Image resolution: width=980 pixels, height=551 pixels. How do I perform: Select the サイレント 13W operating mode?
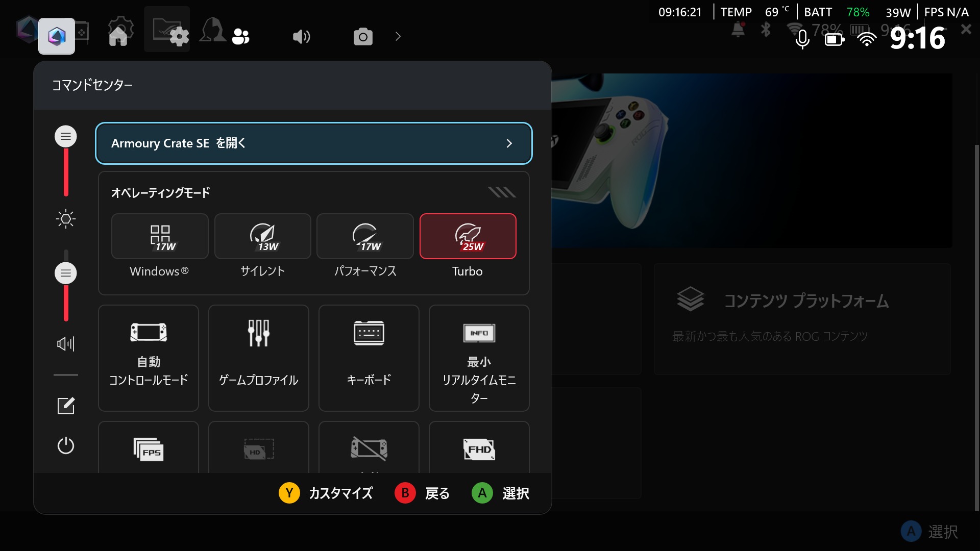pos(263,236)
